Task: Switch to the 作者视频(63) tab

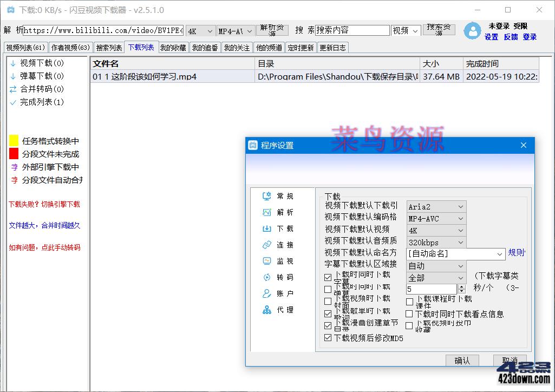Action: pos(70,47)
